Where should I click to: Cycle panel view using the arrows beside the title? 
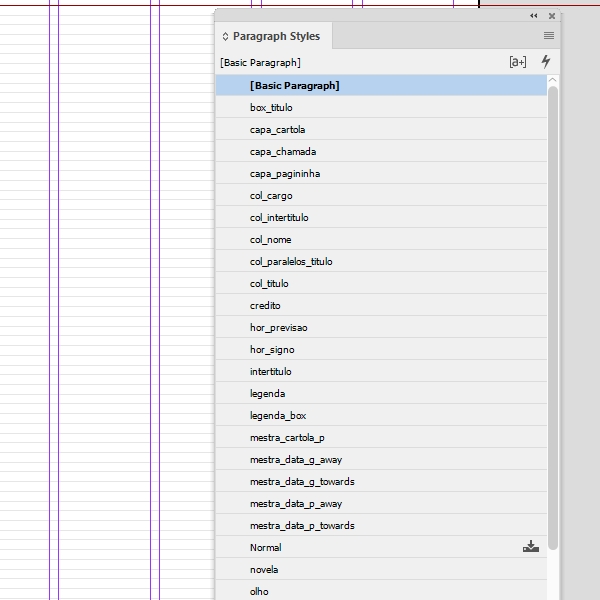pos(225,36)
